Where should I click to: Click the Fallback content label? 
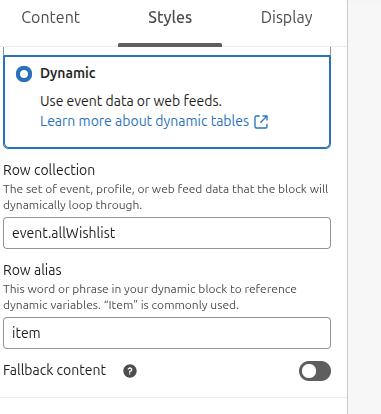coord(55,370)
